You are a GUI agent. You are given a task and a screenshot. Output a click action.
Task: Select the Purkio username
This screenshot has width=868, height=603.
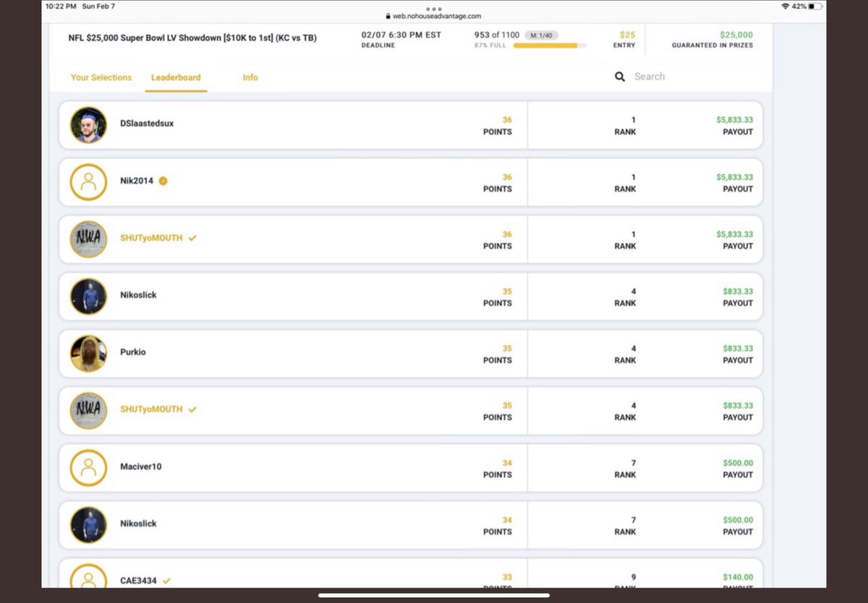[x=133, y=352]
